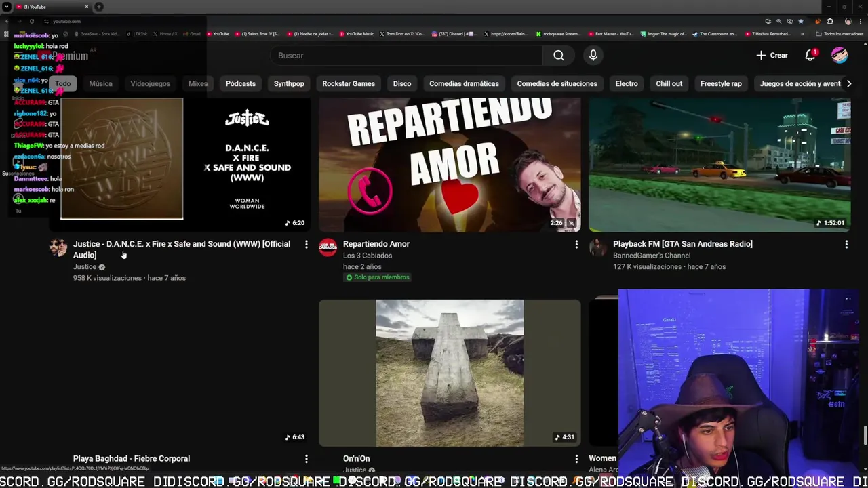This screenshot has width=868, height=488.
Task: Select the Todo filter chip
Action: point(62,83)
